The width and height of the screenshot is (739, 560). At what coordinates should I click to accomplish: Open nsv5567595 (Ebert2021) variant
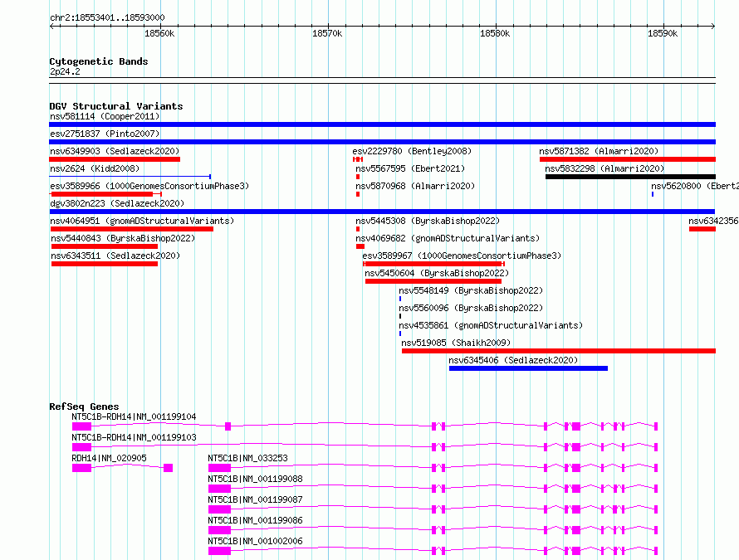pyautogui.click(x=410, y=168)
